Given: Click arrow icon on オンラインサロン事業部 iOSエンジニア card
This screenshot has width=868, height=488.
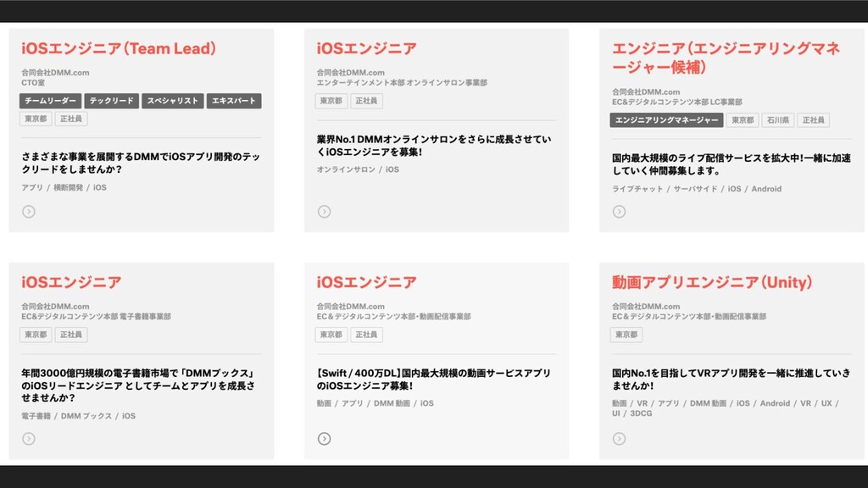Looking at the screenshot, I should coord(325,211).
